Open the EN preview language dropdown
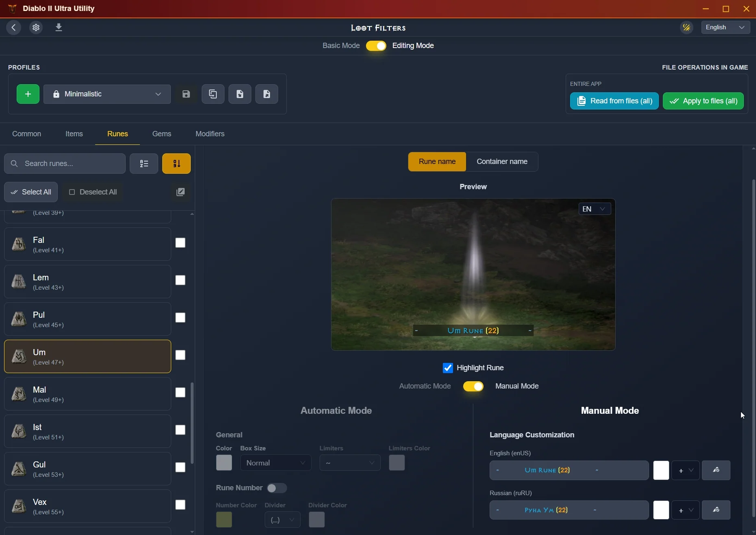756x535 pixels. point(595,209)
